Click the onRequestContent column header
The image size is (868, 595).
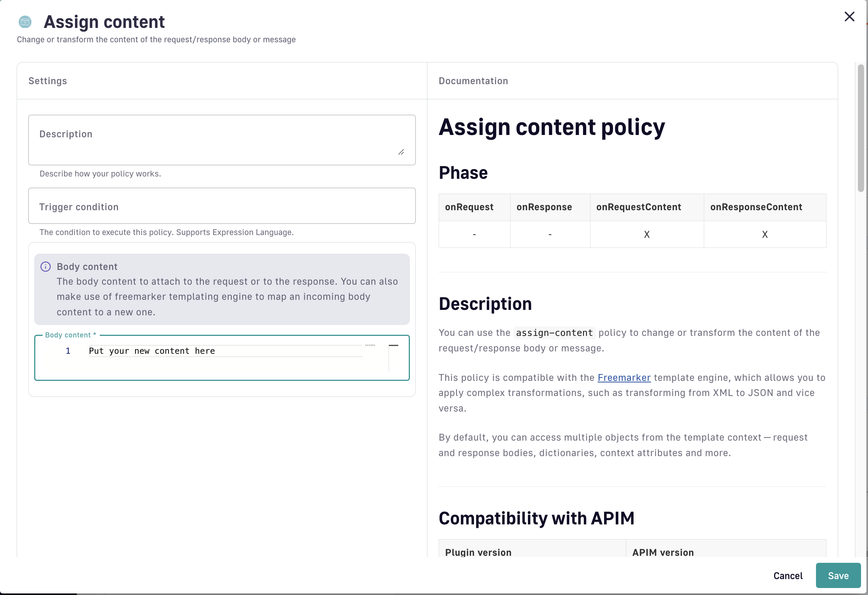pyautogui.click(x=639, y=207)
